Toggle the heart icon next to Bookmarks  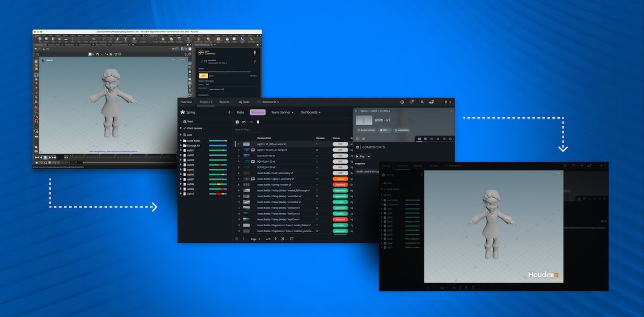pyautogui.click(x=258, y=102)
